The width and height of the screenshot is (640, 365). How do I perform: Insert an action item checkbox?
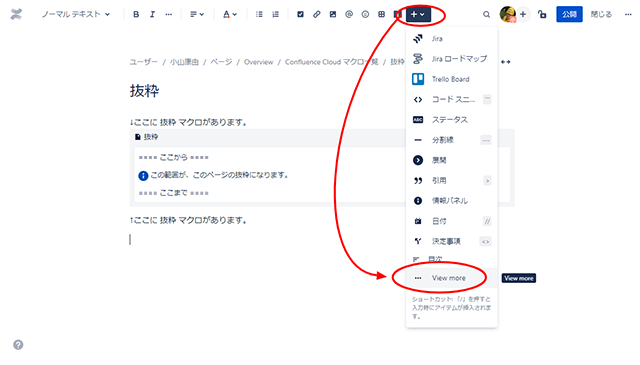[300, 14]
